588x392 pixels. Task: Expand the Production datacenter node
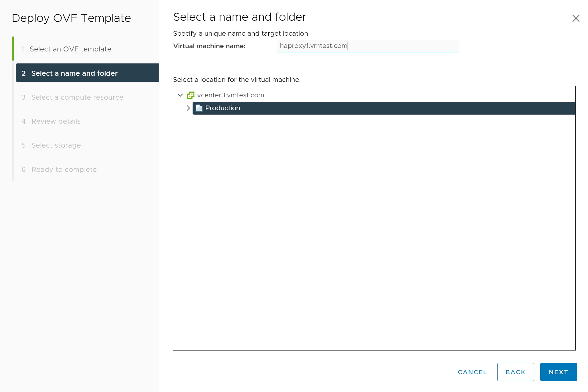188,108
